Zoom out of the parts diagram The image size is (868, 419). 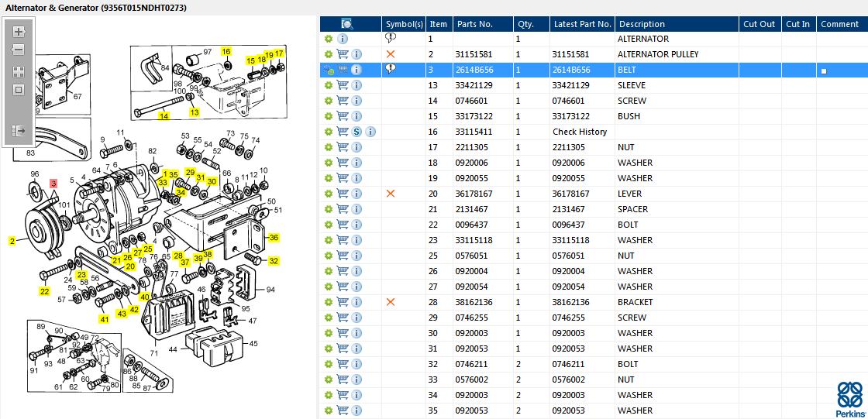19,50
